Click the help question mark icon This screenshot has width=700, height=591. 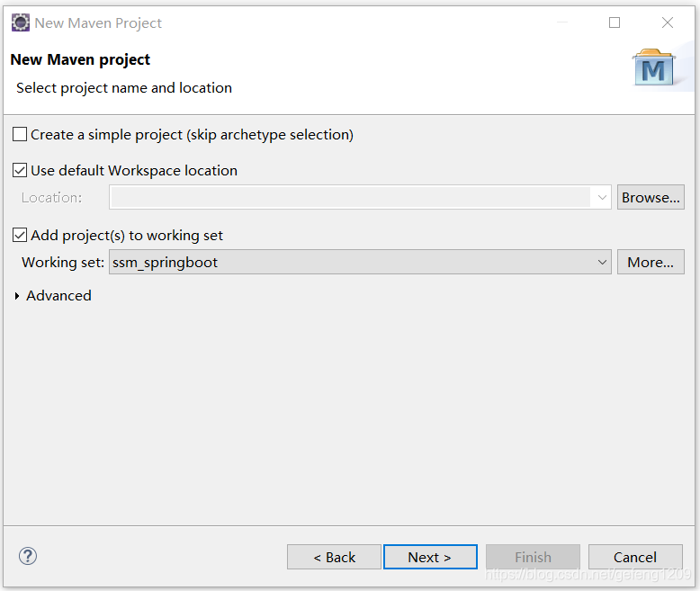tap(28, 556)
